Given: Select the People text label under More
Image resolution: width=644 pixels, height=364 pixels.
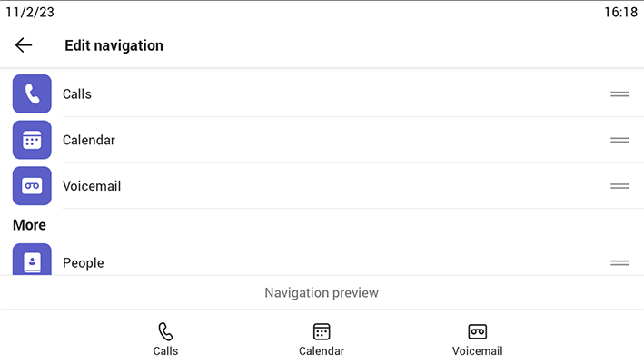Looking at the screenshot, I should coord(84,263).
